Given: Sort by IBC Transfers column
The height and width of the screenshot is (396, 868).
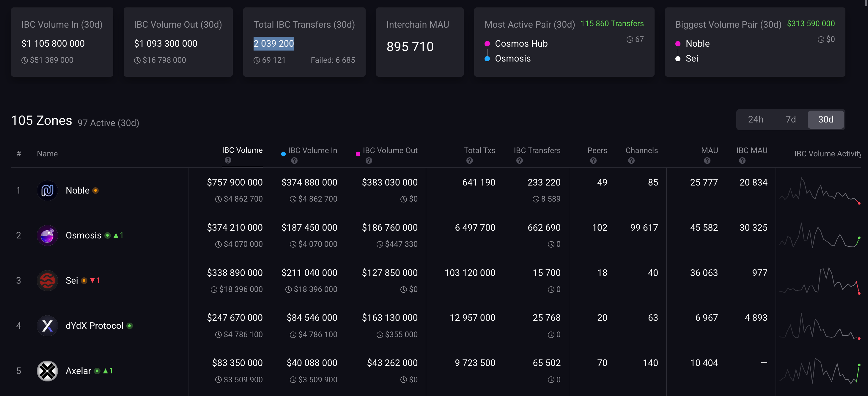Looking at the screenshot, I should (537, 150).
